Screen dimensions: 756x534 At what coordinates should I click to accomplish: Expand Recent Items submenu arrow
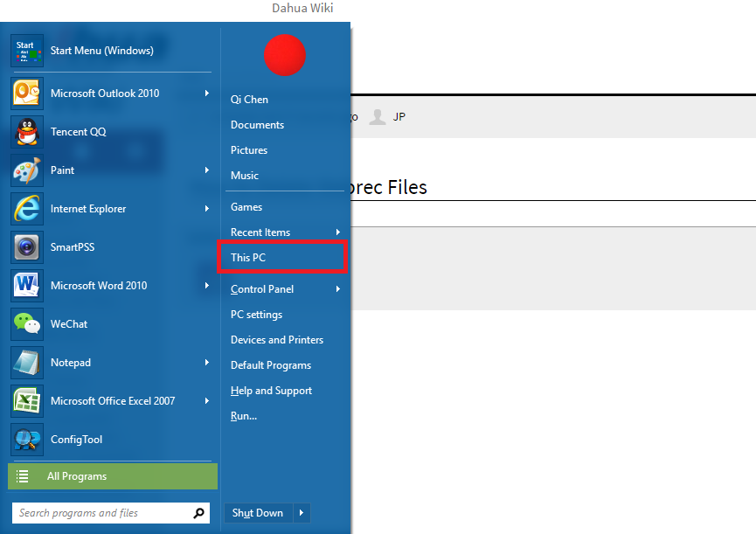point(338,232)
